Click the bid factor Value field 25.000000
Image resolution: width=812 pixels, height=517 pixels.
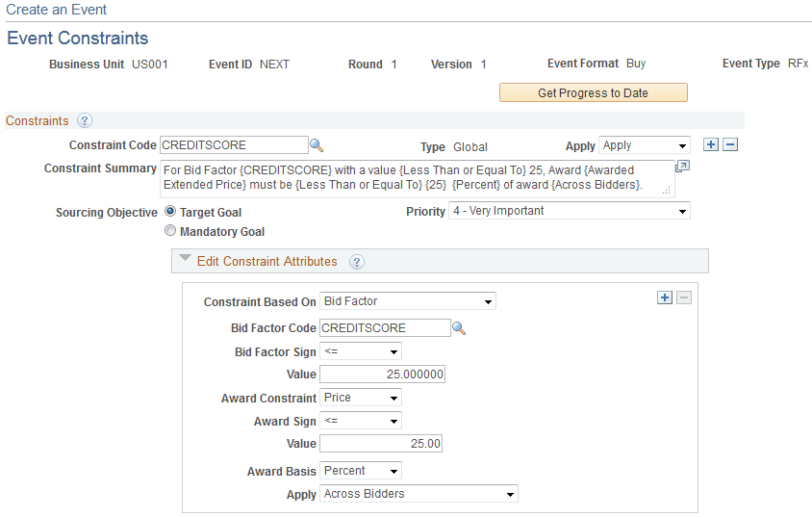click(x=382, y=374)
